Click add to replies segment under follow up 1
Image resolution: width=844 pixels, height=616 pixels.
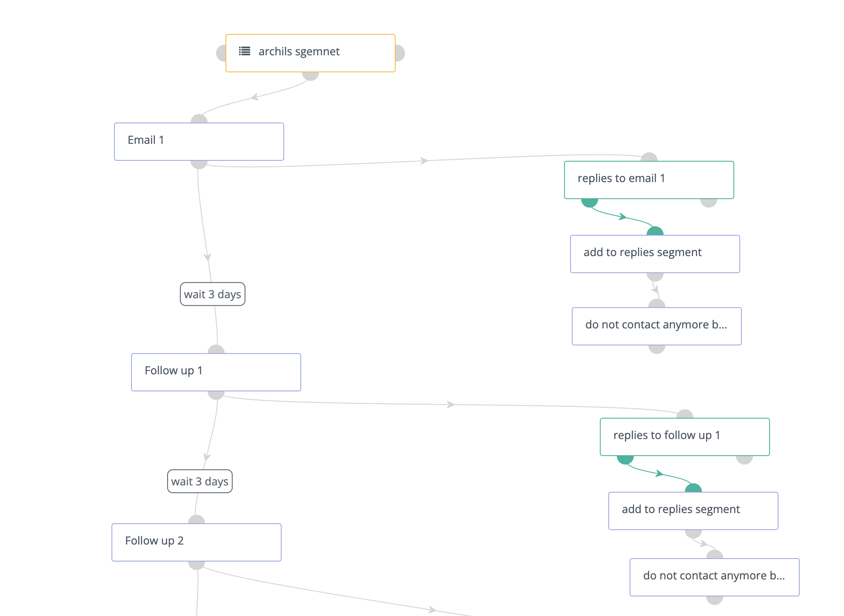point(693,511)
